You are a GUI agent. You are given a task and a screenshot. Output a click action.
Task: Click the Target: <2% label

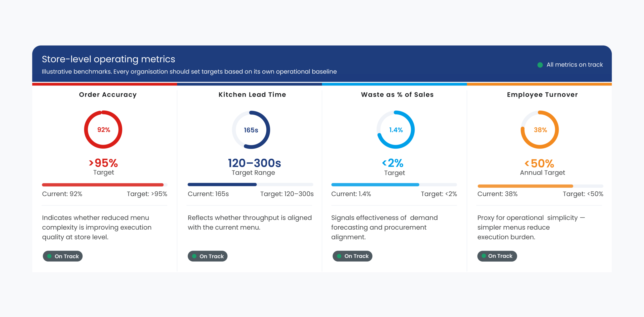point(439,194)
